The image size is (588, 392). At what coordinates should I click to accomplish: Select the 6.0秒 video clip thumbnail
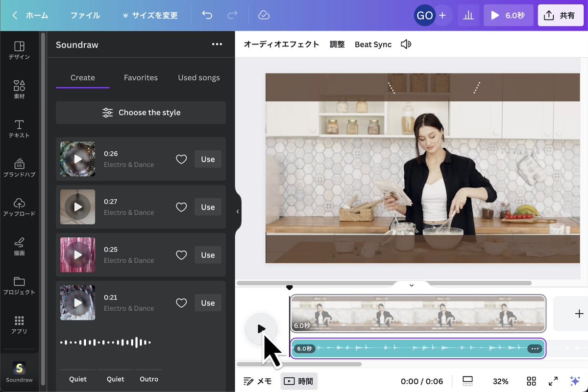[x=417, y=313]
